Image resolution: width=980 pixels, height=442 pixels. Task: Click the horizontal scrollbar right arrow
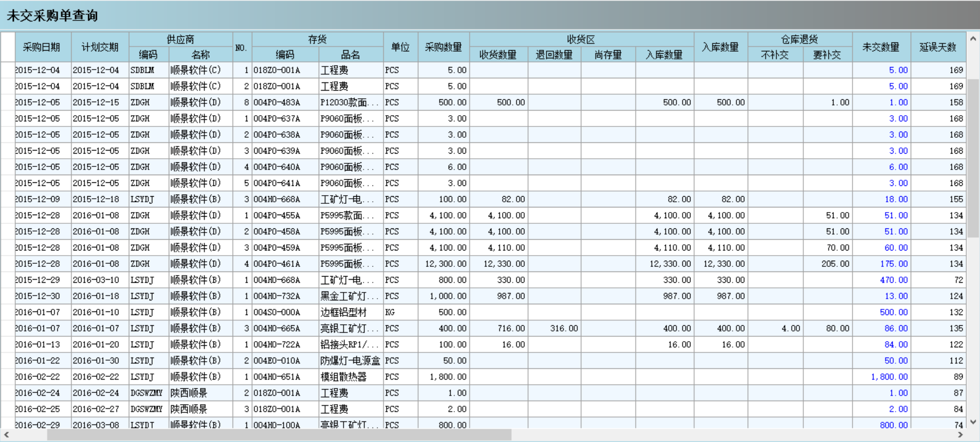(x=961, y=435)
